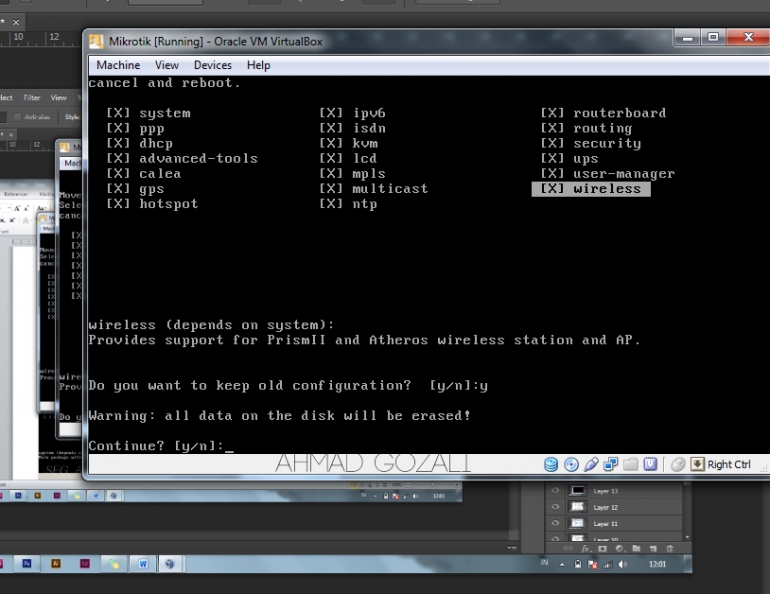Open the VirtualBox Help menu
The image size is (770, 594).
tap(258, 65)
